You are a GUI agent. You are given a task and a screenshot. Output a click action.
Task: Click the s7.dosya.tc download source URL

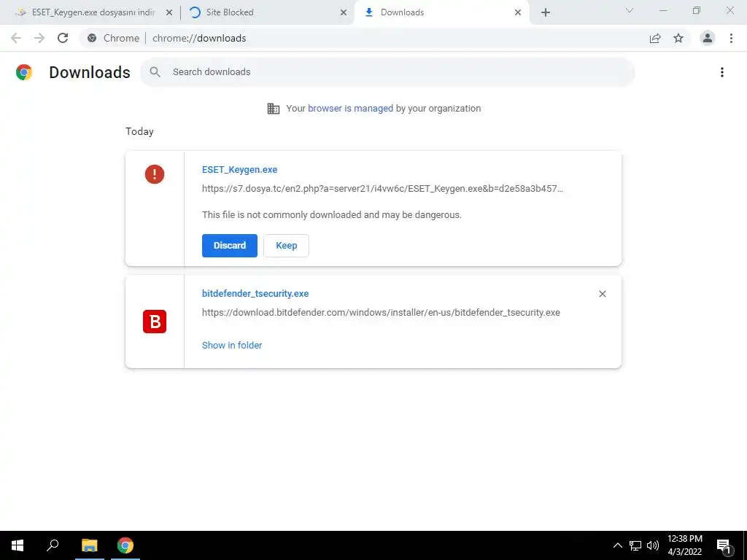click(x=382, y=189)
